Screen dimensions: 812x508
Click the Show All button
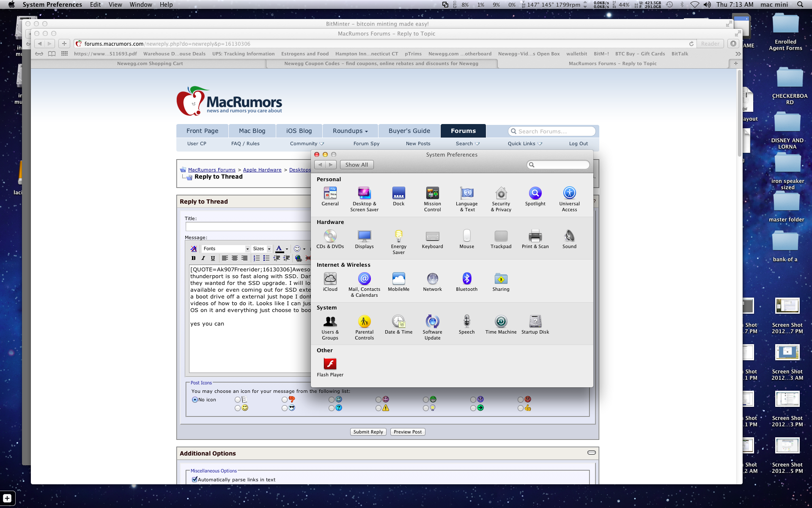point(357,165)
